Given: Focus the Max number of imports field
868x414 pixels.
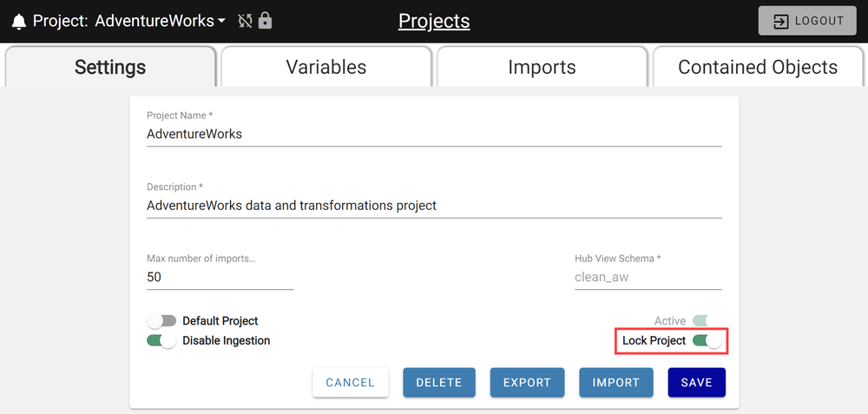Looking at the screenshot, I should click(x=220, y=278).
